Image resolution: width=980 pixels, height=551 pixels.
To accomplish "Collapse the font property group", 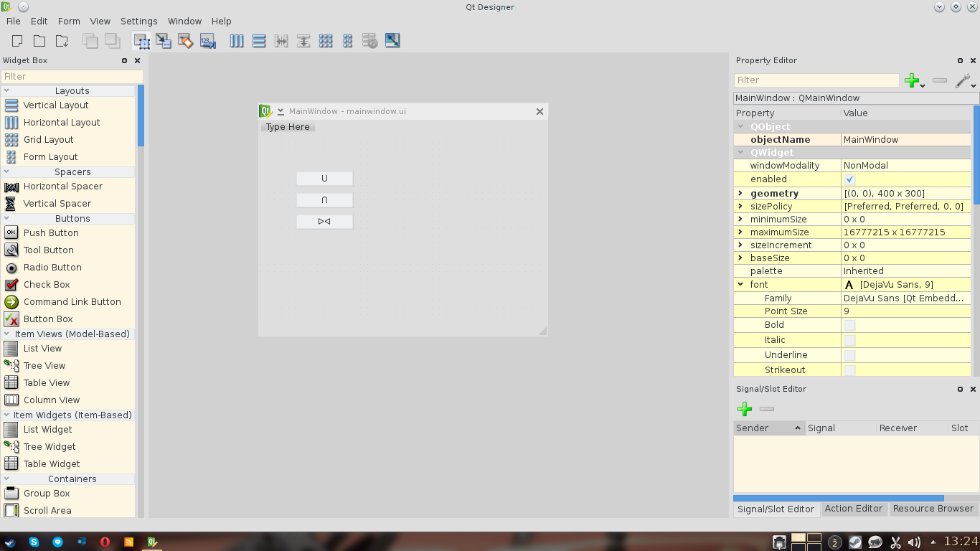I will click(x=740, y=285).
